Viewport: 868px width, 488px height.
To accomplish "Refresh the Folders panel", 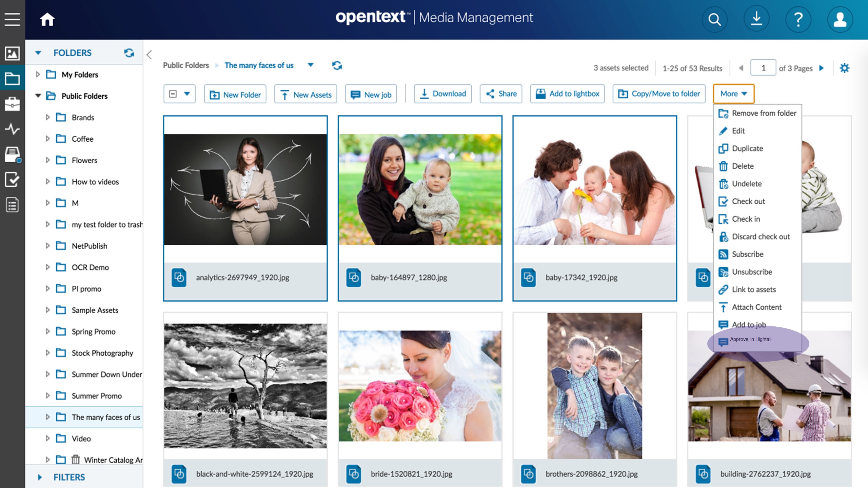I will 129,53.
